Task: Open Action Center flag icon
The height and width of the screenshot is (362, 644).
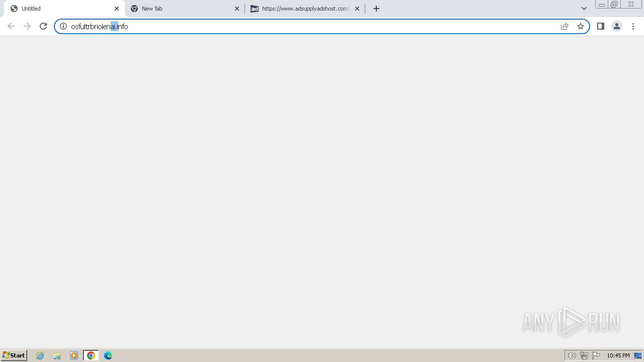Action: [596, 355]
